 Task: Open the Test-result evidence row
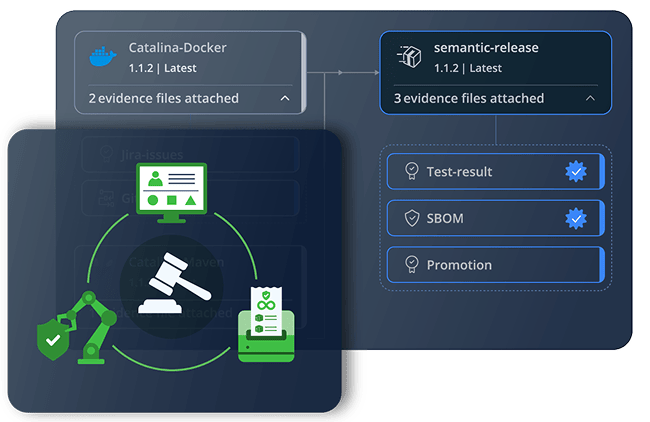coord(495,171)
